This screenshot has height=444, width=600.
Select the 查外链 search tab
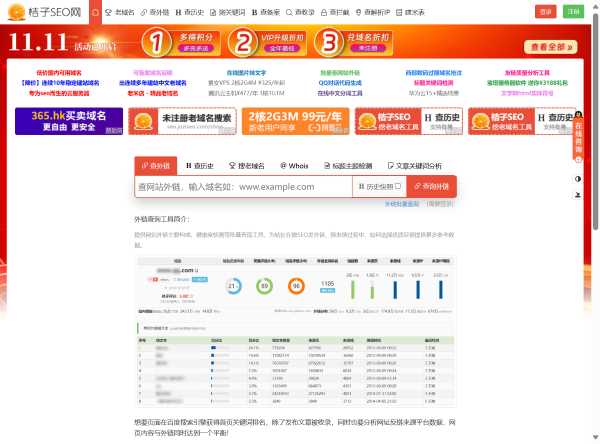pyautogui.click(x=155, y=166)
